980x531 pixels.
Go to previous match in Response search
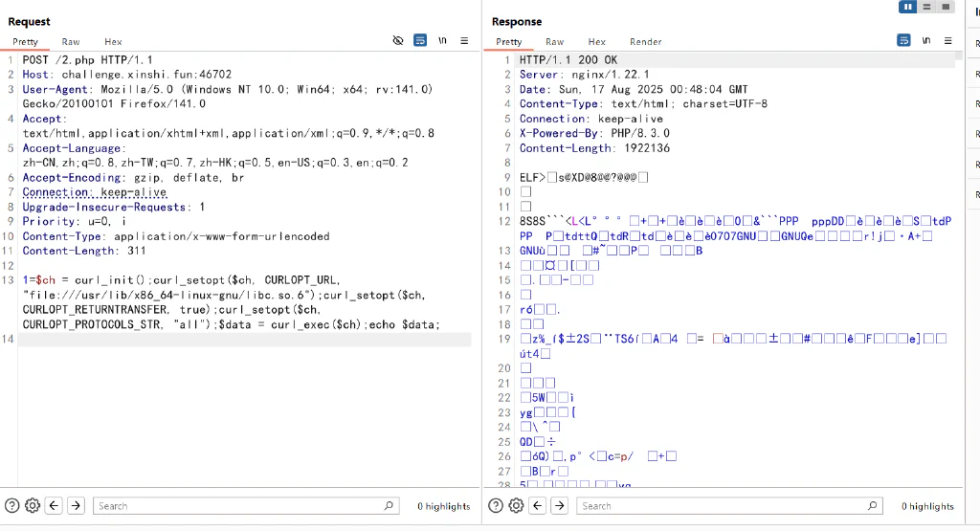[x=538, y=505]
